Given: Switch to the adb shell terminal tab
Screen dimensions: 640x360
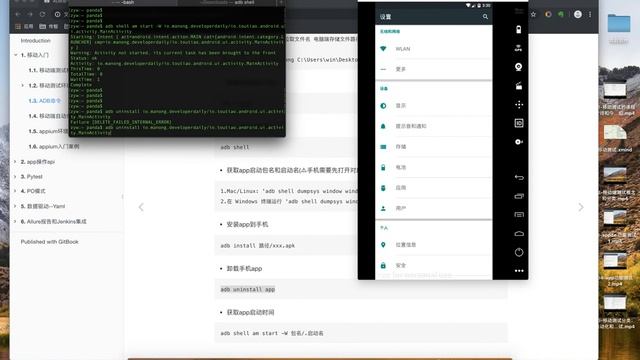Looking at the screenshot, I should (x=227, y=2).
